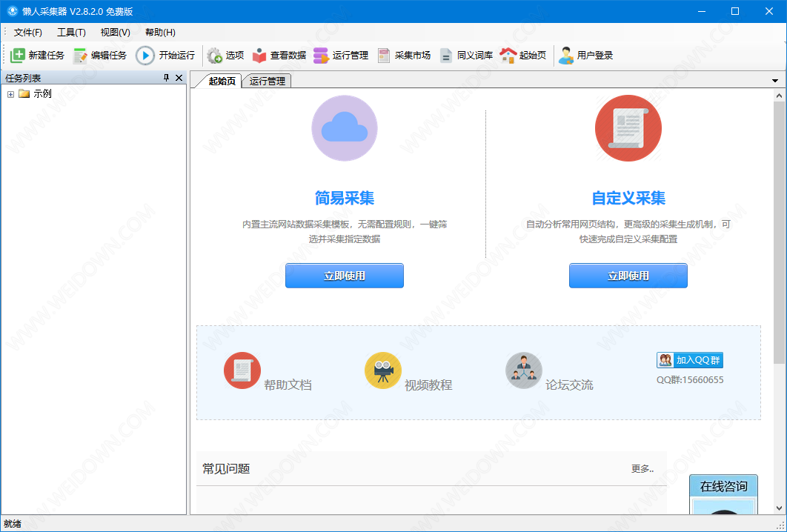
Task: Open the 更多.. link in 常见问题
Action: pos(642,469)
